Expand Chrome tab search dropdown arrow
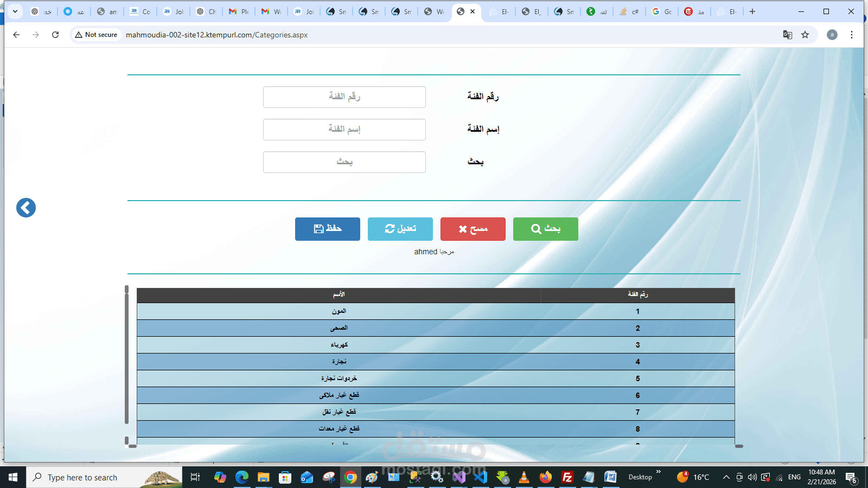The image size is (868, 488). 15,11
